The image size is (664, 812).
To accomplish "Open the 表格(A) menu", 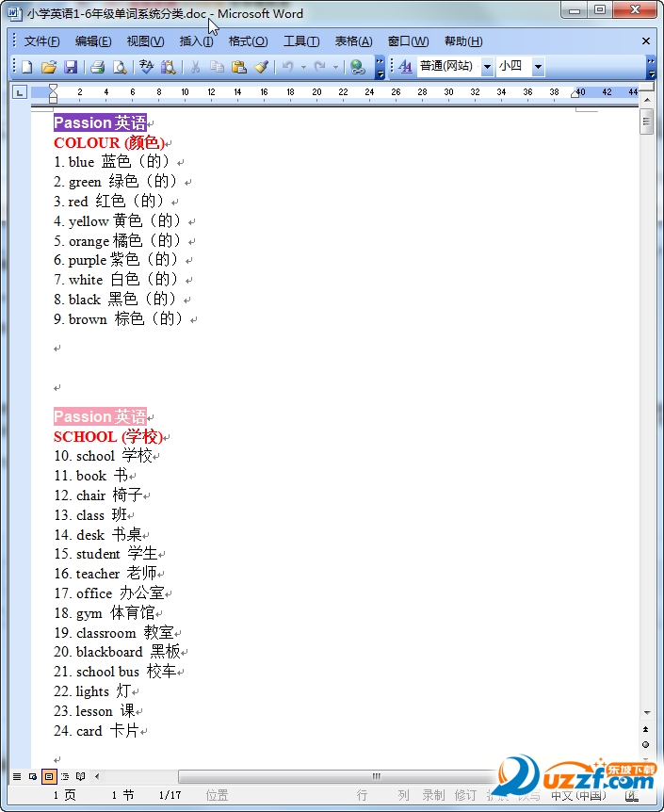I will [x=354, y=41].
